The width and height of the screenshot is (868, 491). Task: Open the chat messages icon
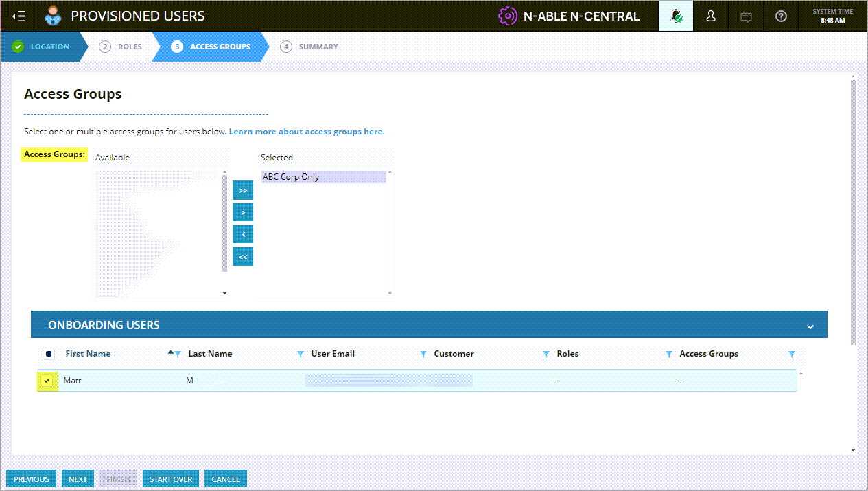click(x=746, y=16)
